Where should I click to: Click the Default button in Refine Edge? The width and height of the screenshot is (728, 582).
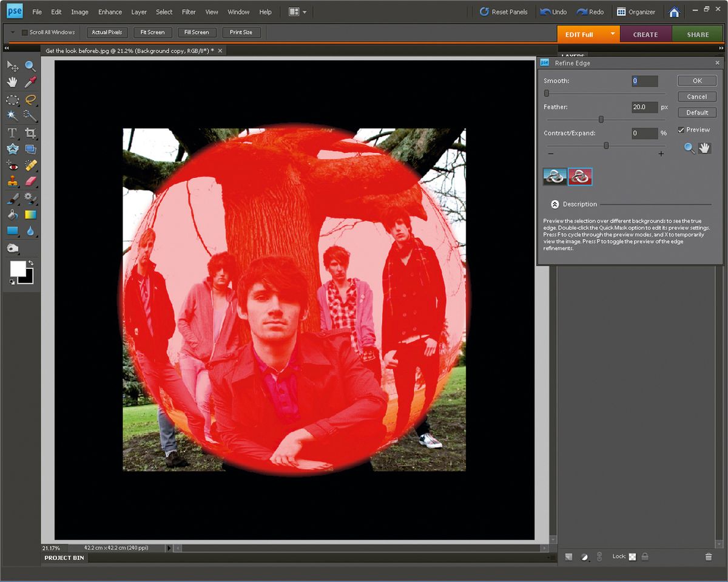pyautogui.click(x=696, y=112)
